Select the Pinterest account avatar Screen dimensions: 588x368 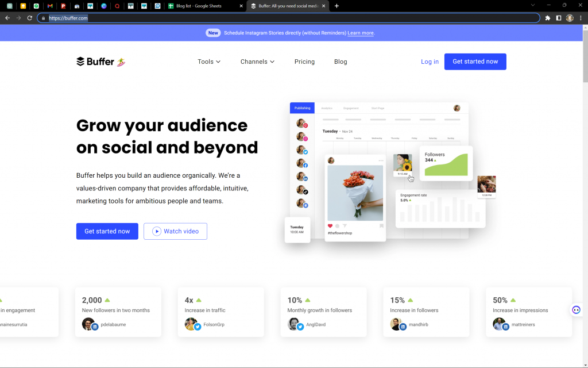(x=302, y=124)
